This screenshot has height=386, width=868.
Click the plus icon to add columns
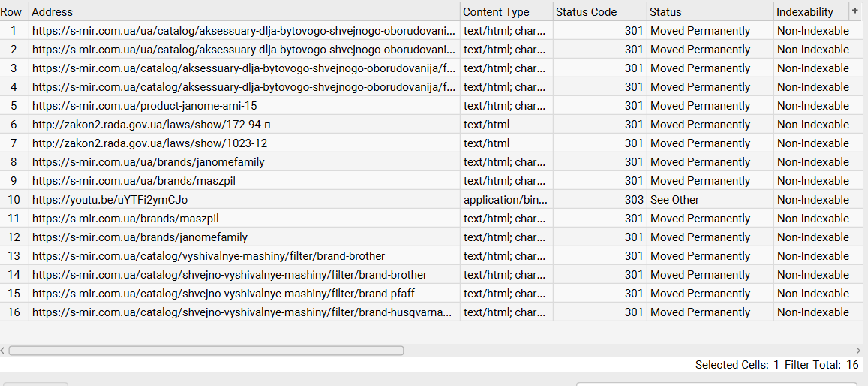[854, 11]
